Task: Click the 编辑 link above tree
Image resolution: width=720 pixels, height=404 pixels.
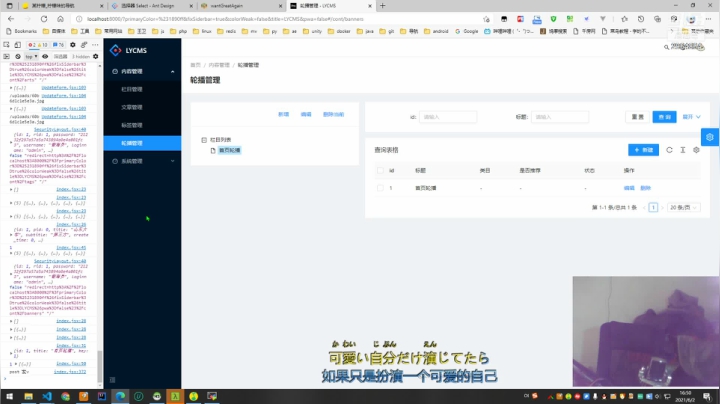Action: tap(306, 114)
